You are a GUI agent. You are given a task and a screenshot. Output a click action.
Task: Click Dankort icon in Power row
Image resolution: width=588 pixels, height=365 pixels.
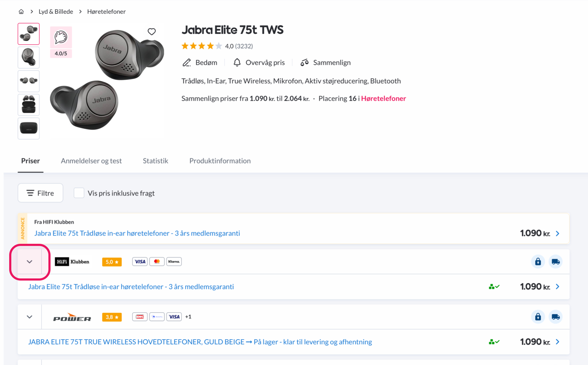point(140,317)
